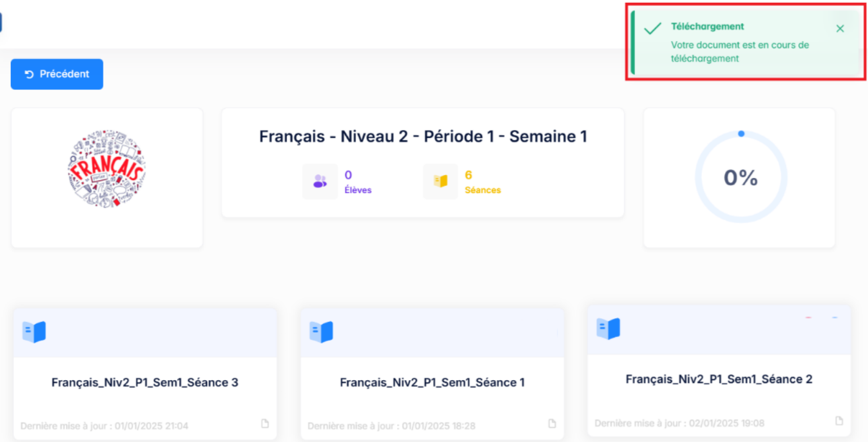The height and width of the screenshot is (442, 868).
Task: Click the green checkmark in the notification
Action: click(652, 29)
